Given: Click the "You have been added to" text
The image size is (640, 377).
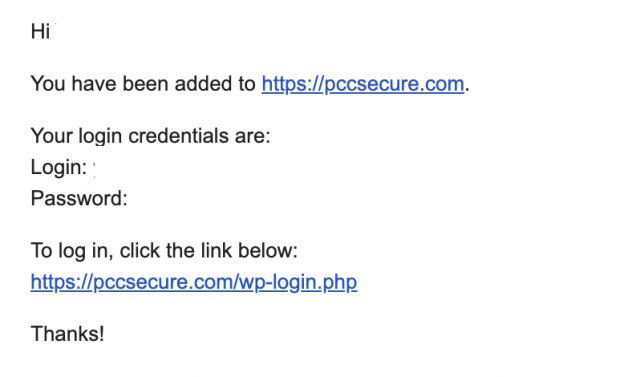Looking at the screenshot, I should [143, 84].
